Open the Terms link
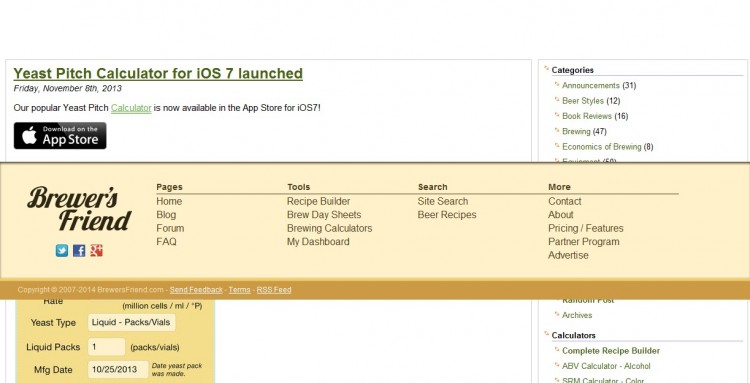750x383 pixels. [239, 290]
